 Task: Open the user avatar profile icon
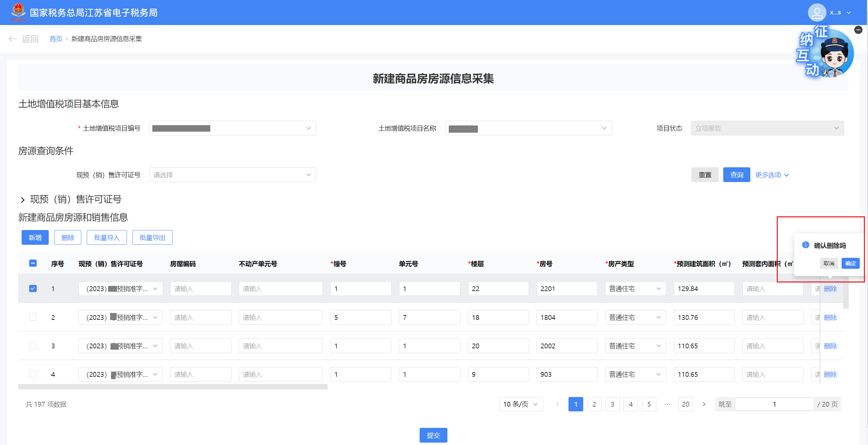pos(817,13)
